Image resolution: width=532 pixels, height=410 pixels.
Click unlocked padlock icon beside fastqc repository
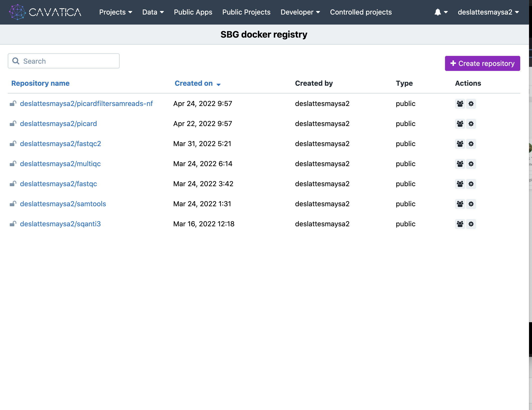point(13,184)
